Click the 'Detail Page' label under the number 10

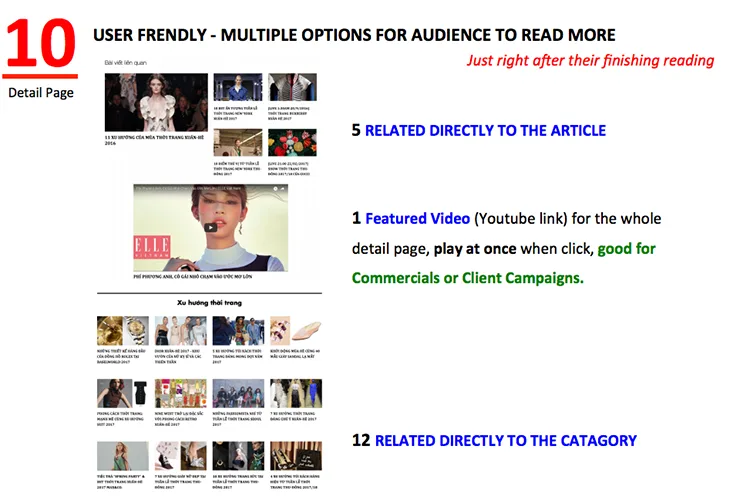pyautogui.click(x=41, y=93)
